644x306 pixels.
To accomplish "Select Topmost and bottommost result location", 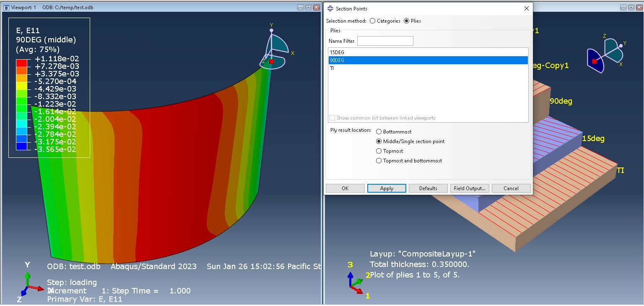I will (379, 160).
